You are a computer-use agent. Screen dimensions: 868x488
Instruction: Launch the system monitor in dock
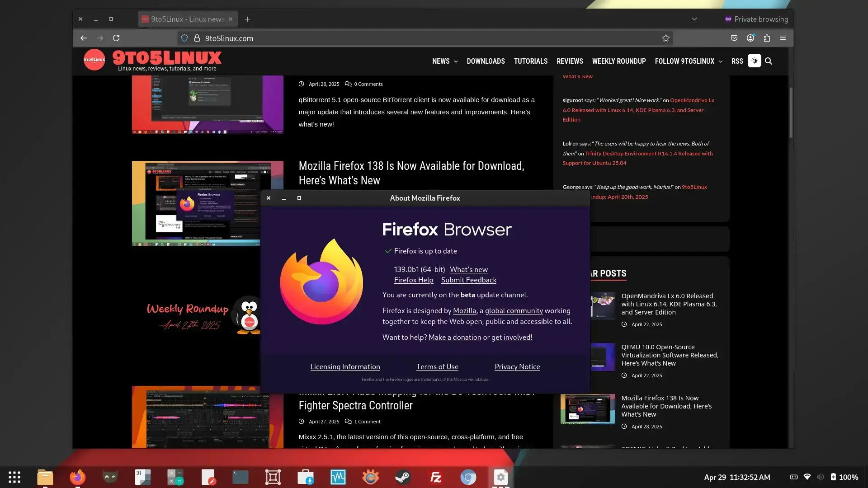tap(338, 477)
